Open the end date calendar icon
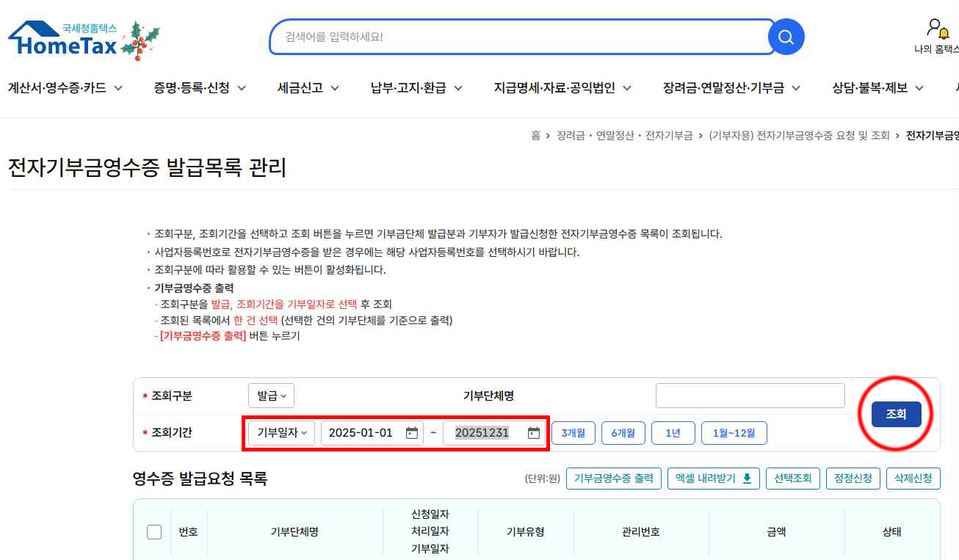The width and height of the screenshot is (959, 560). tap(534, 433)
